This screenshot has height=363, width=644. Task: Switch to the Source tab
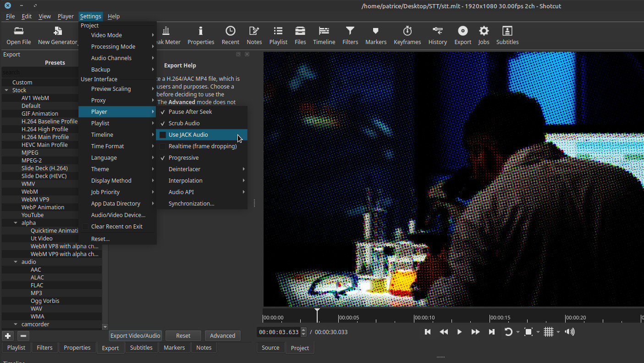pyautogui.click(x=270, y=348)
